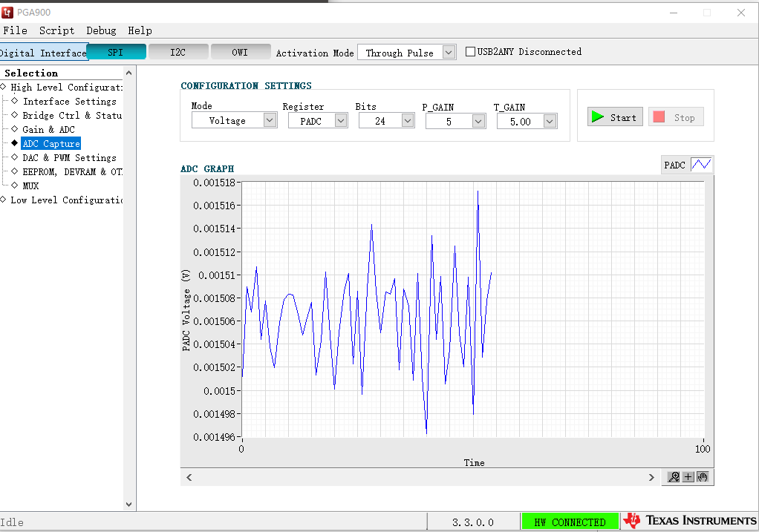Toggle the USB2ANY Disconnected checkbox
759x532 pixels.
[470, 51]
